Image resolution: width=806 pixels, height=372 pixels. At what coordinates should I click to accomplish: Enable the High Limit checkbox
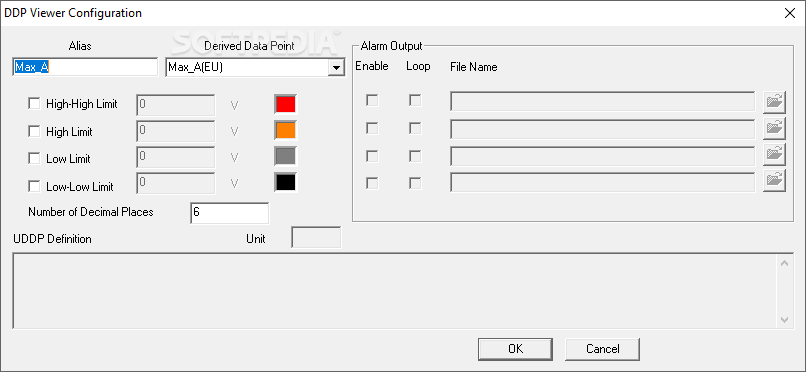(x=34, y=132)
